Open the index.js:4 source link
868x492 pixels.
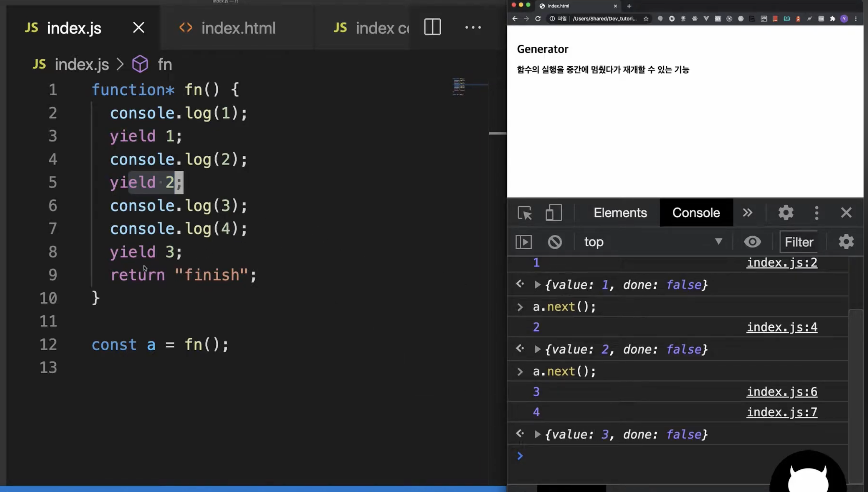tap(781, 327)
